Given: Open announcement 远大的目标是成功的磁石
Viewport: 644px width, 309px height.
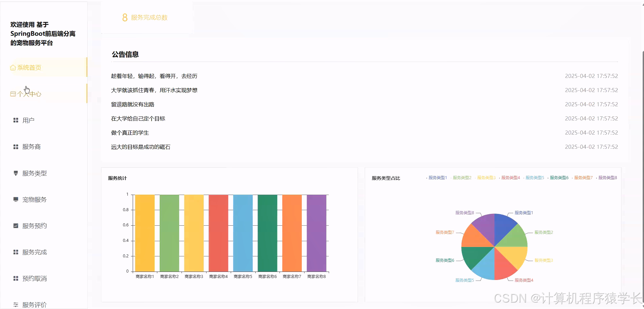Looking at the screenshot, I should click(x=141, y=147).
